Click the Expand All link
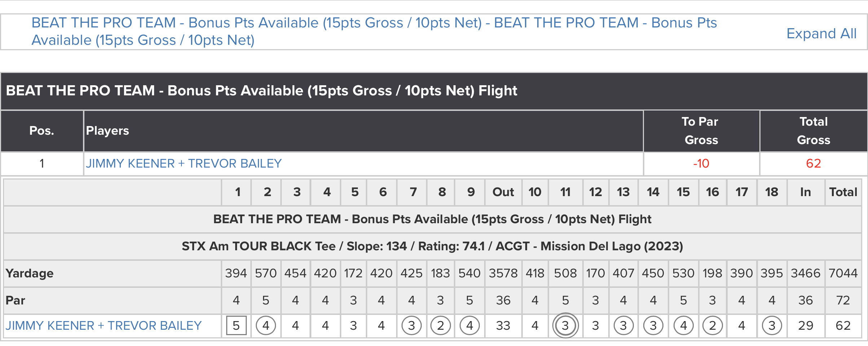The width and height of the screenshot is (868, 346). point(821,34)
